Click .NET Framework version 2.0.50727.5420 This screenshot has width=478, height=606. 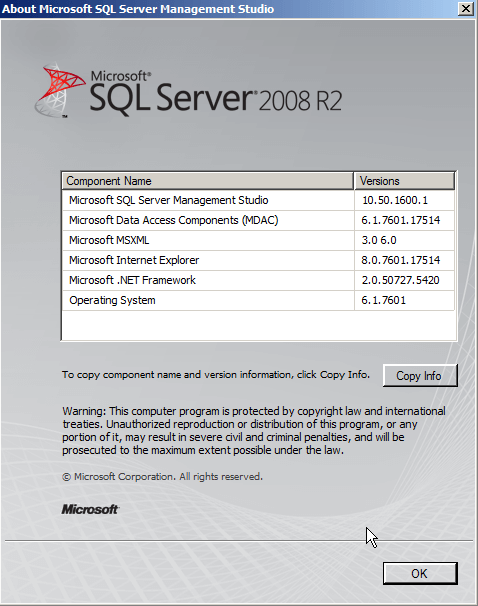[400, 281]
